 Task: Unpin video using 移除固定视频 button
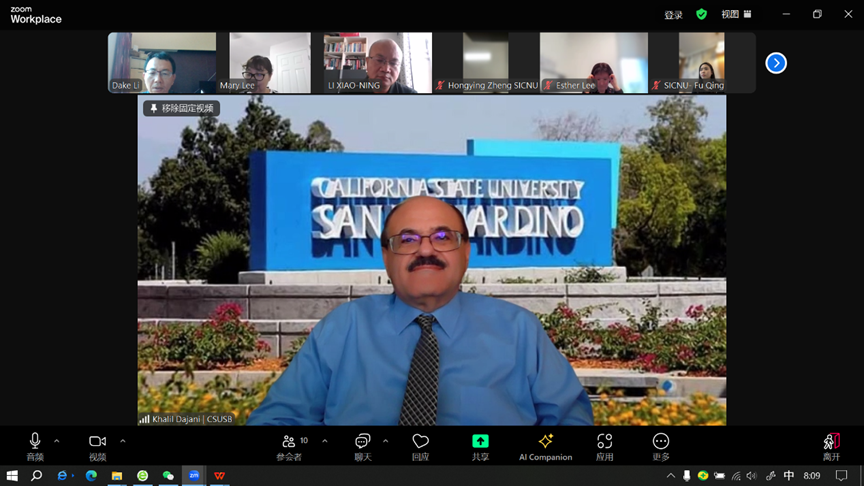coord(181,108)
